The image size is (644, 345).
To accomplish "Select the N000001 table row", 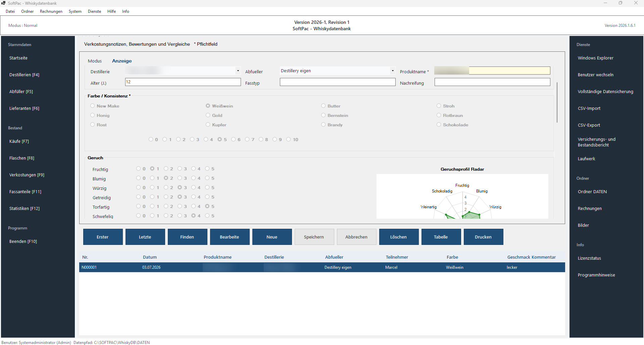I will (x=322, y=267).
